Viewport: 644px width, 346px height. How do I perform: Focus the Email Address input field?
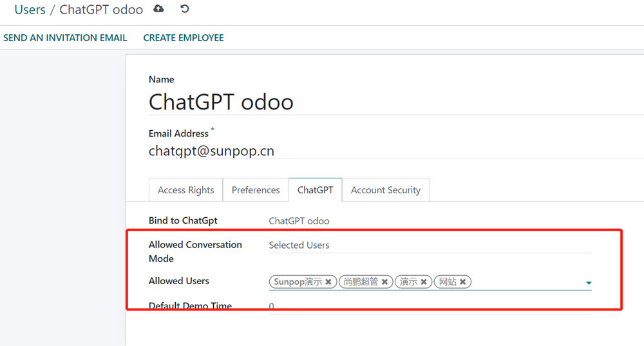tap(211, 151)
